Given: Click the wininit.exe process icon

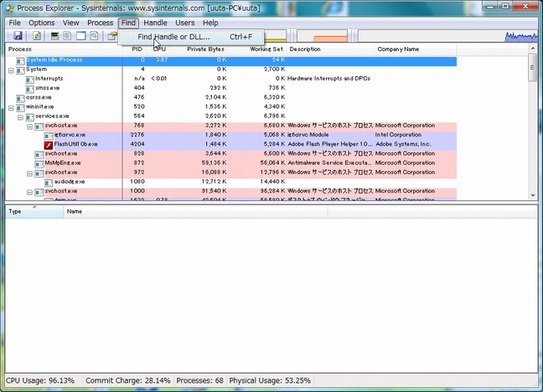Looking at the screenshot, I should [20, 108].
